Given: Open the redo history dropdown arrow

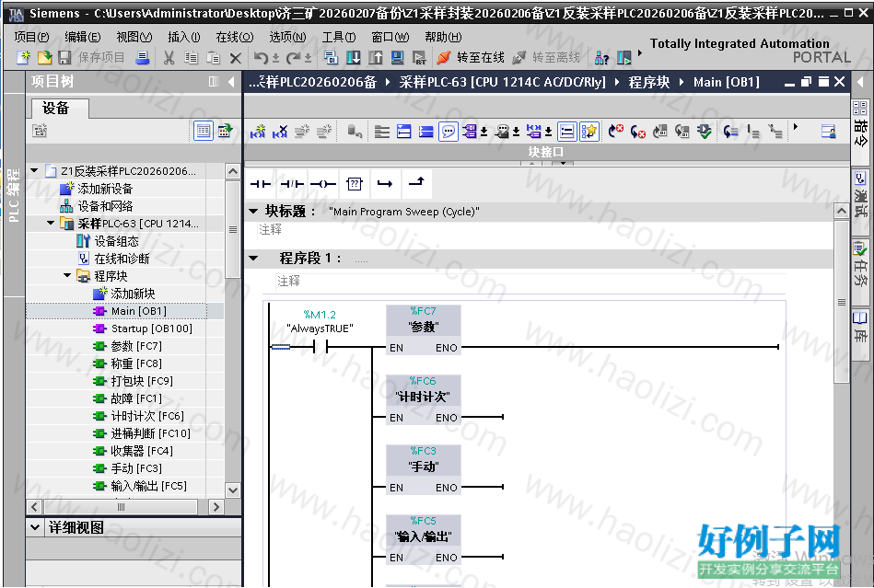Looking at the screenshot, I should click(x=308, y=58).
